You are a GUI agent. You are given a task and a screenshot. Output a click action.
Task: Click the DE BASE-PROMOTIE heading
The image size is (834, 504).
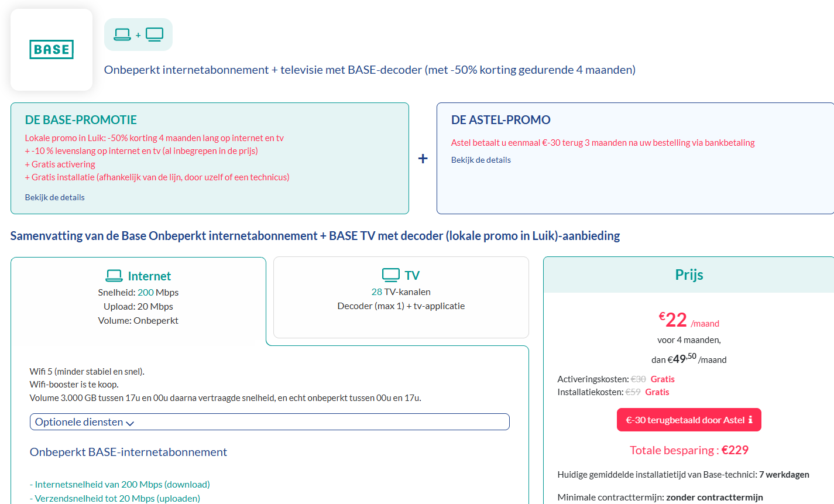(x=81, y=120)
